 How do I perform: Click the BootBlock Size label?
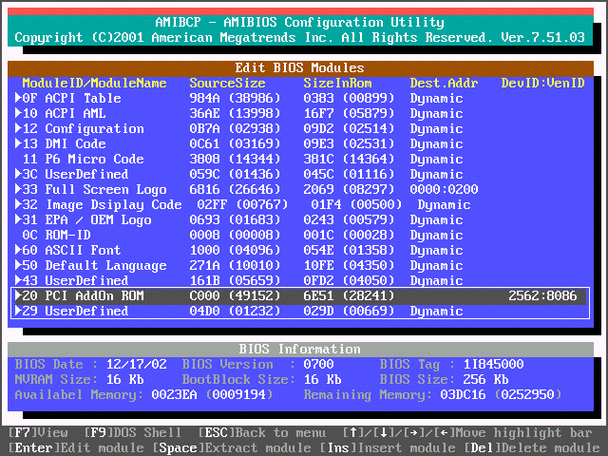point(238,379)
